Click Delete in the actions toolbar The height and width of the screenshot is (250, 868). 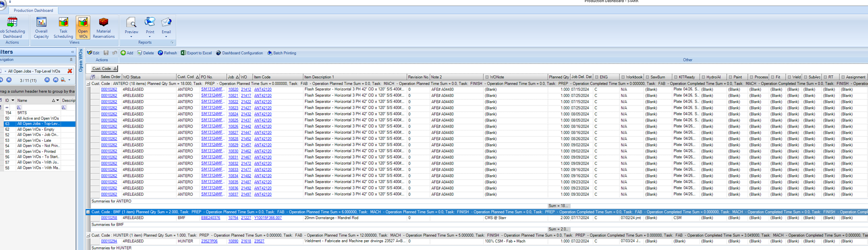click(x=145, y=53)
